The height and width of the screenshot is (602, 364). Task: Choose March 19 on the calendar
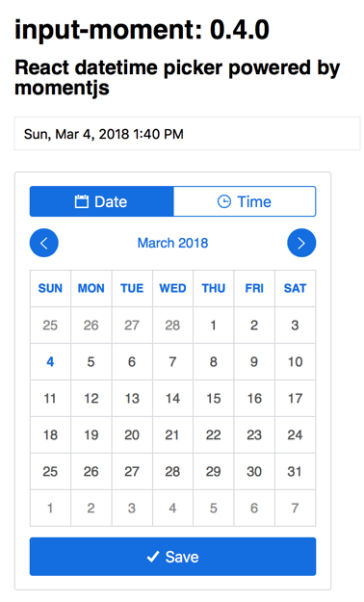pos(91,435)
